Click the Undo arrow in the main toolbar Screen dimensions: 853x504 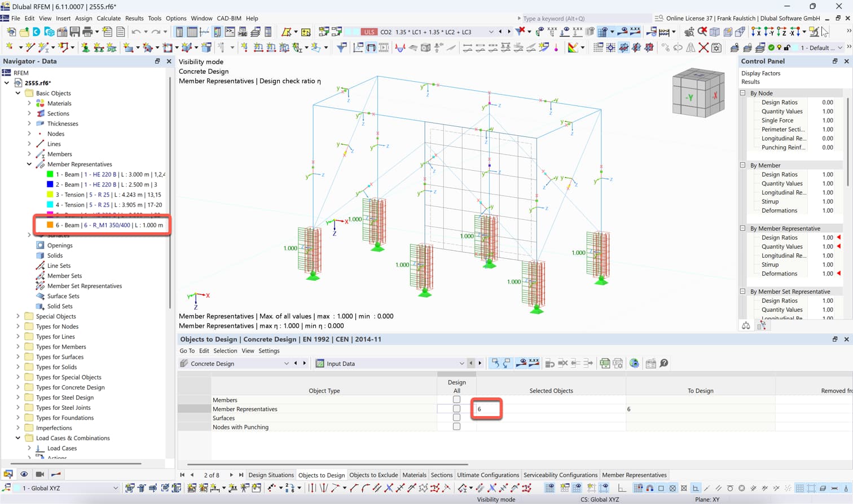coord(136,32)
